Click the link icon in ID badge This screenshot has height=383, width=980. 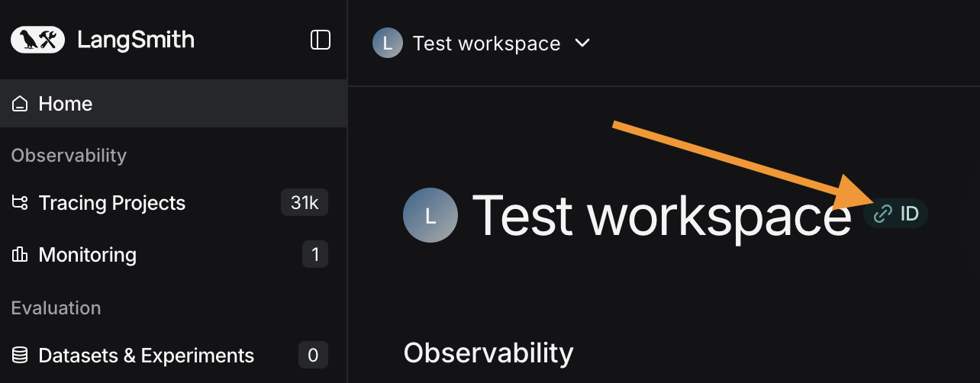(883, 214)
